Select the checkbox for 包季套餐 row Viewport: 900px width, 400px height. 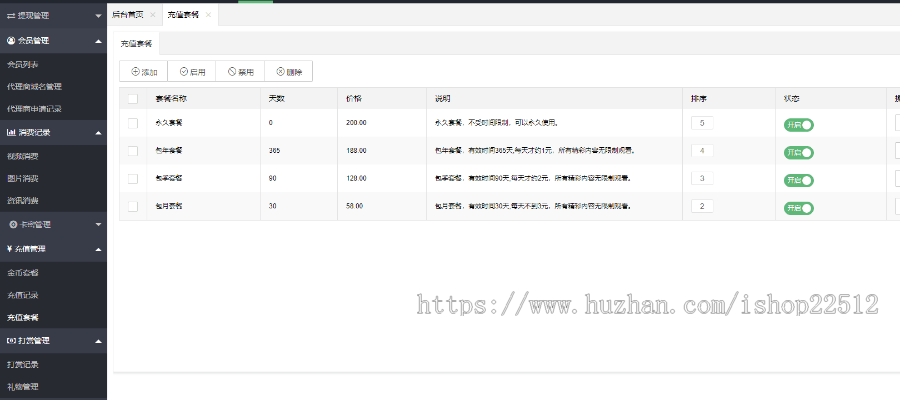pos(133,178)
